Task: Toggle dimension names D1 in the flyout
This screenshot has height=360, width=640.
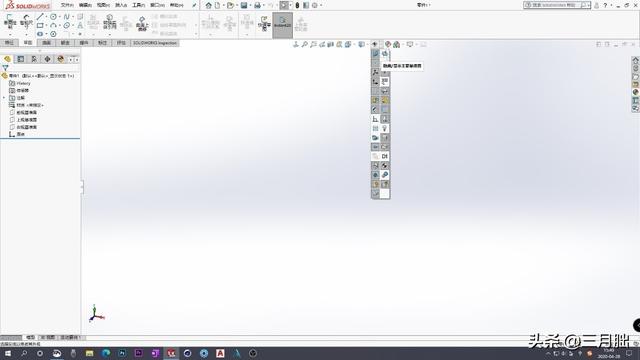Action: click(384, 156)
